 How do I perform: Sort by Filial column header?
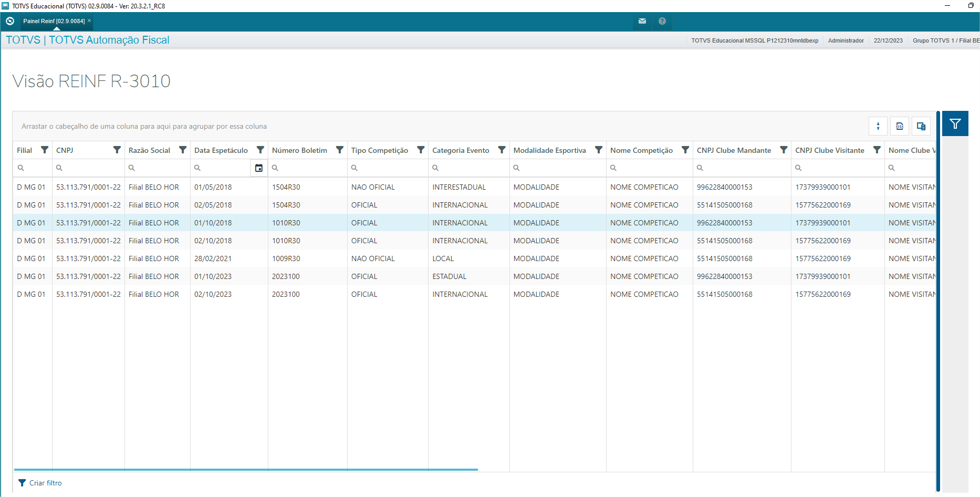coord(25,150)
